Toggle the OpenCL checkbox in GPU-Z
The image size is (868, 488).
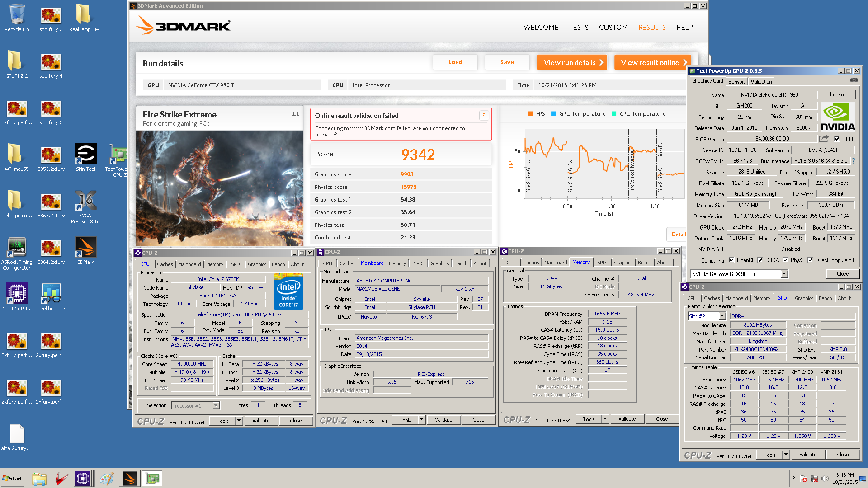coord(731,260)
